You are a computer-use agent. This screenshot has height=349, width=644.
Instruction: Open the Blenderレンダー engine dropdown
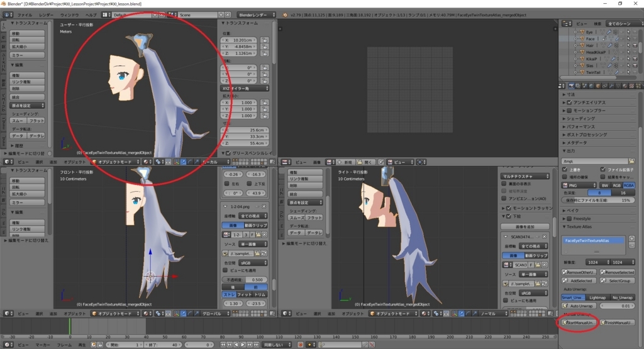257,15
